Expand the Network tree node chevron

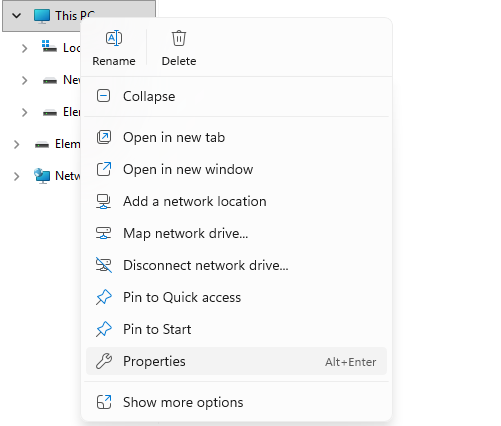16,176
